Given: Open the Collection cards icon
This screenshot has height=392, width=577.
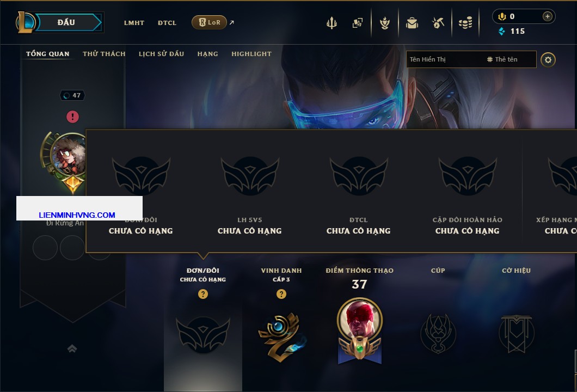Looking at the screenshot, I should click(x=357, y=23).
